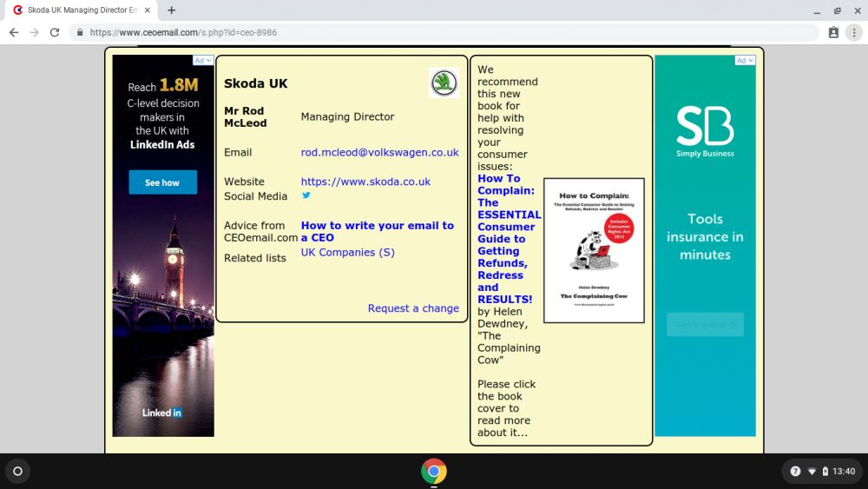Open the Twitter social media icon
This screenshot has height=489, width=868.
[x=306, y=195]
